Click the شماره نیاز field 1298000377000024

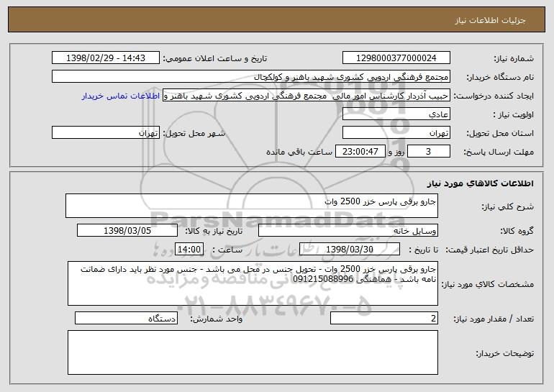tap(396, 58)
